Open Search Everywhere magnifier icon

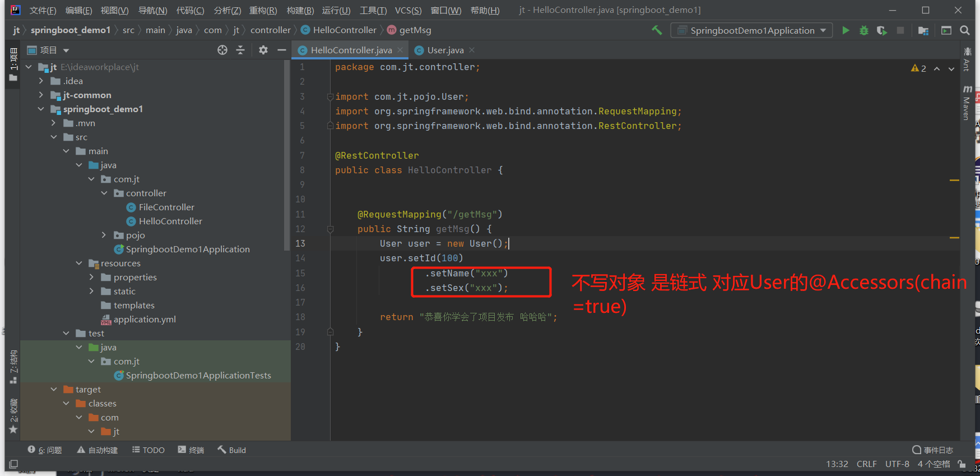(964, 30)
